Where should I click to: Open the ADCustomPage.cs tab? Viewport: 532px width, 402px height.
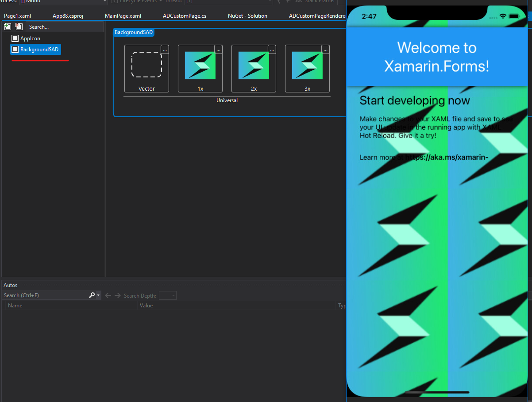click(x=185, y=16)
